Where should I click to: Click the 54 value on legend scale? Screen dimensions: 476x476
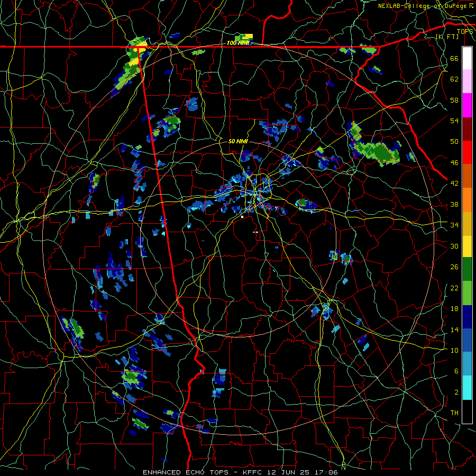(454, 121)
